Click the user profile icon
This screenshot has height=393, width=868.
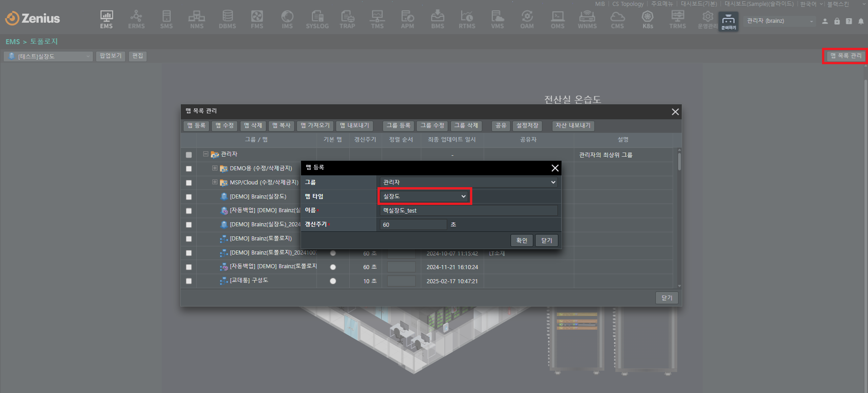tap(825, 21)
